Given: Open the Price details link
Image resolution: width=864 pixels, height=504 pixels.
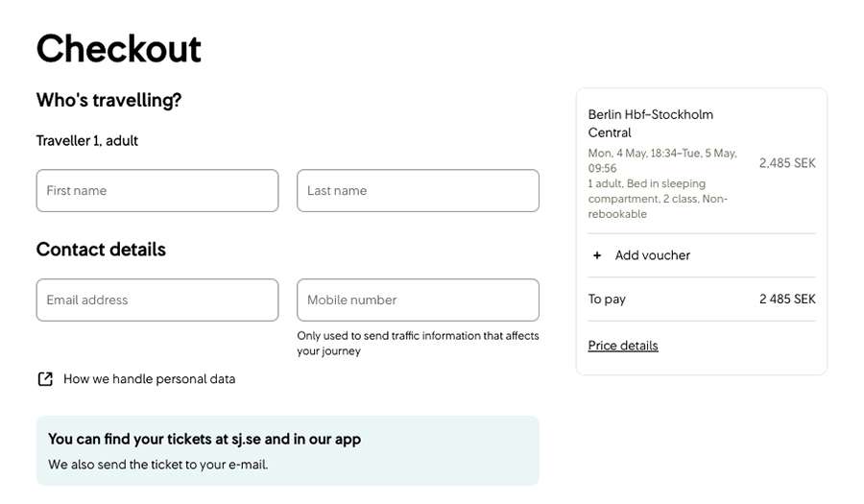Looking at the screenshot, I should pos(623,346).
